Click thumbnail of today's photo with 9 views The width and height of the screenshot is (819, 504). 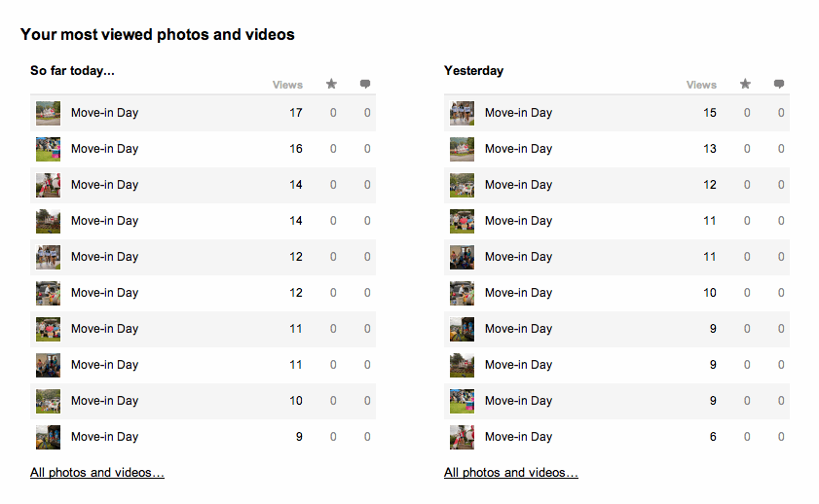pos(48,437)
